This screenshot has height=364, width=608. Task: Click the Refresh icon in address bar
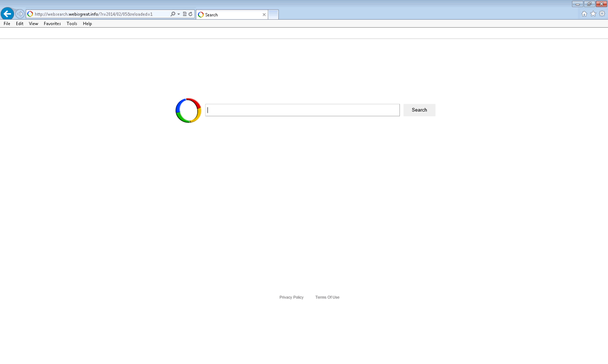(191, 14)
